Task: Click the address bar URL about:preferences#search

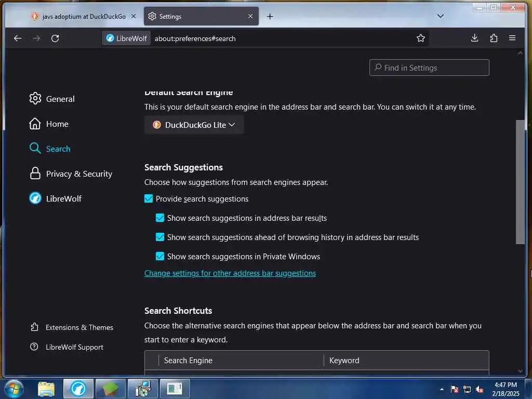Action: [195, 38]
